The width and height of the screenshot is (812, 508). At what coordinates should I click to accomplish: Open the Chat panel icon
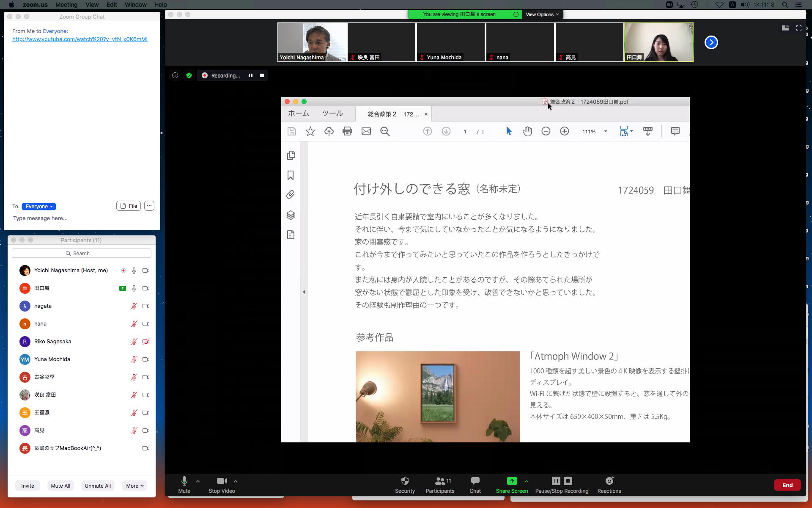click(x=475, y=481)
